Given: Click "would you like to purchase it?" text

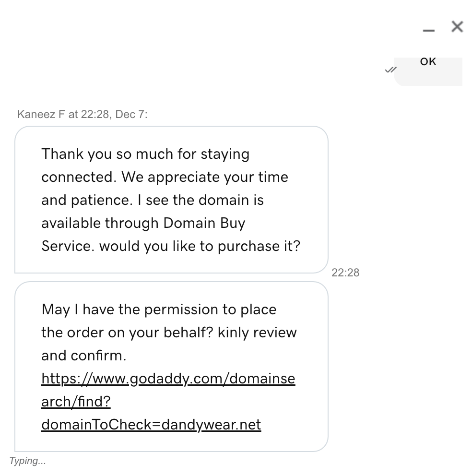Looking at the screenshot, I should point(200,246).
